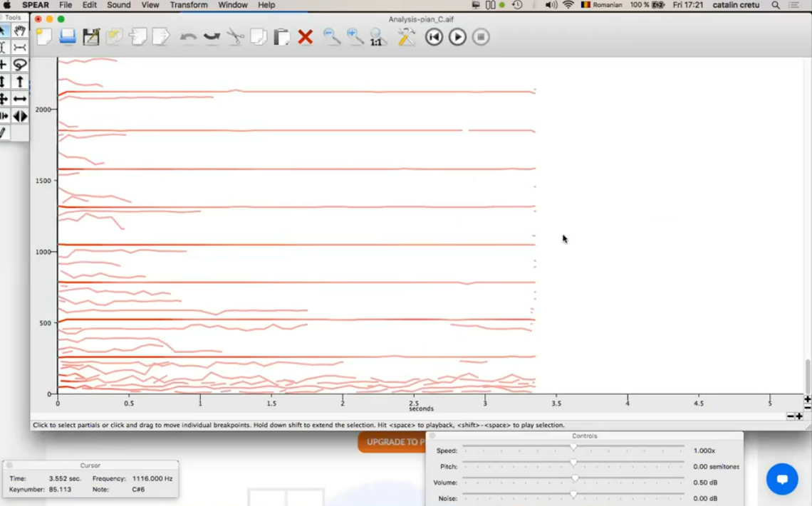The image size is (812, 506).
Task: Open macOS Spotlight search icon
Action: pos(776,5)
